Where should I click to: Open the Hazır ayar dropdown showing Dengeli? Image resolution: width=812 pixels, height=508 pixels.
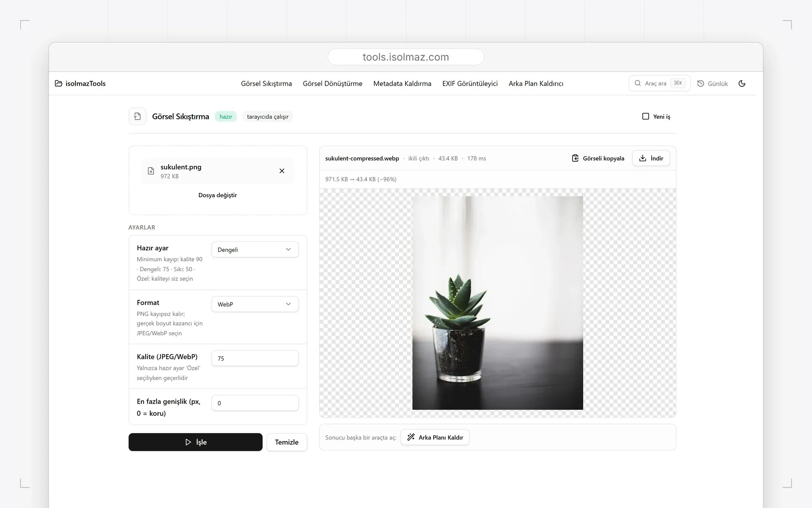[x=255, y=250]
